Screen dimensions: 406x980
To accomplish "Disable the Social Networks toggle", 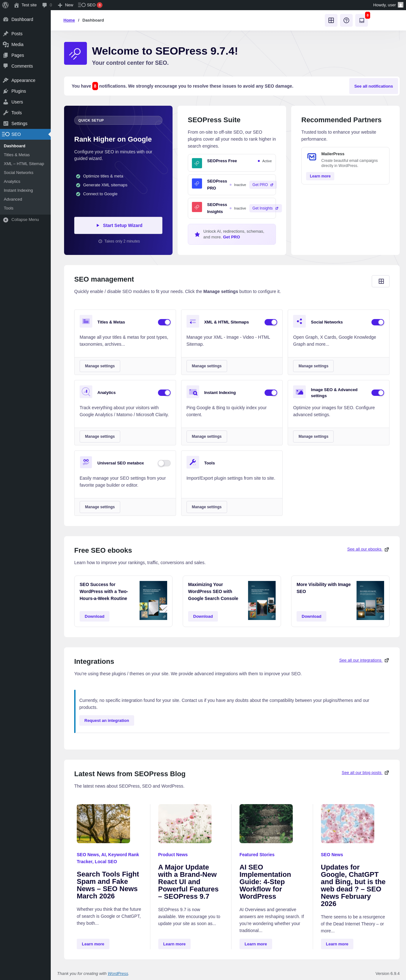I will [377, 322].
